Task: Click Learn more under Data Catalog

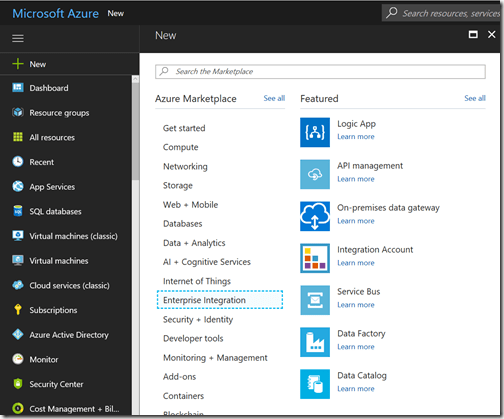Action: click(x=356, y=389)
